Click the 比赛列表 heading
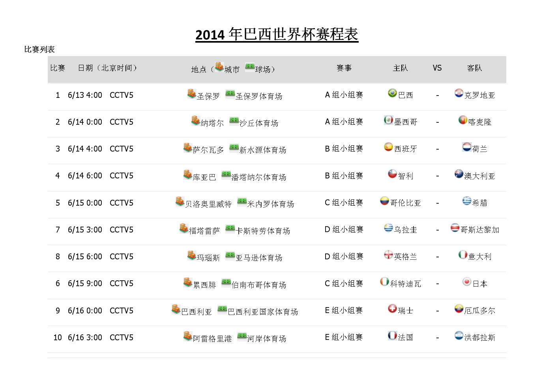 (x=39, y=49)
